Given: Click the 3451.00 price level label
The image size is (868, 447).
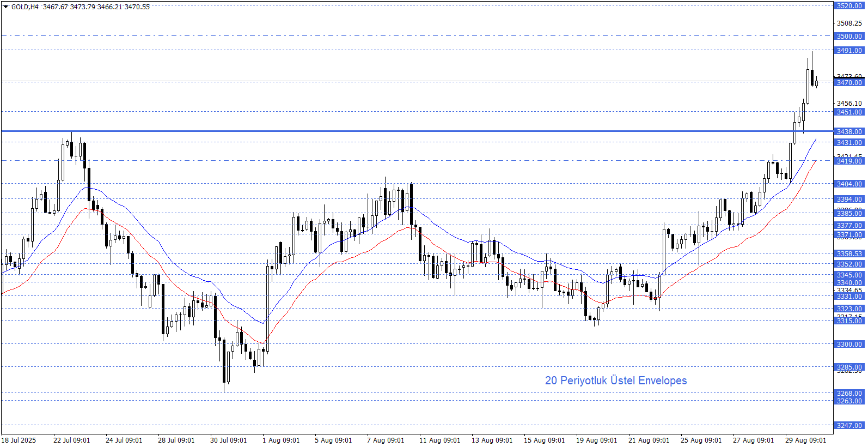Looking at the screenshot, I should [849, 112].
